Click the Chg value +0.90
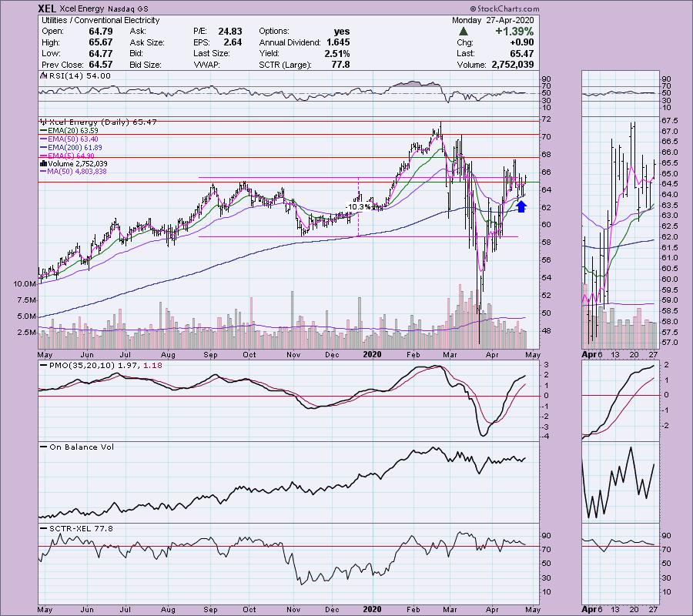This screenshot has width=693, height=616. click(521, 42)
